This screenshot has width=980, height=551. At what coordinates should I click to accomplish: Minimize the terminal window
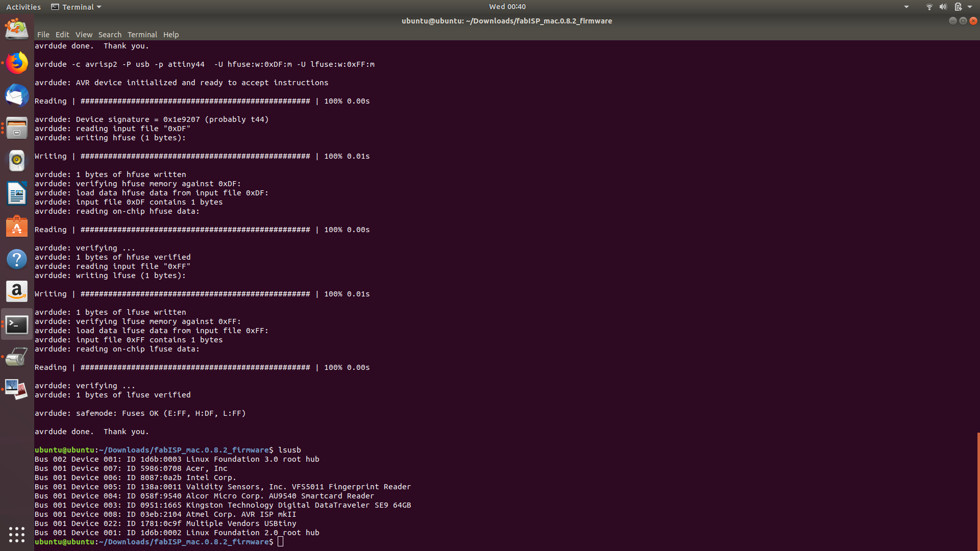tap(952, 21)
